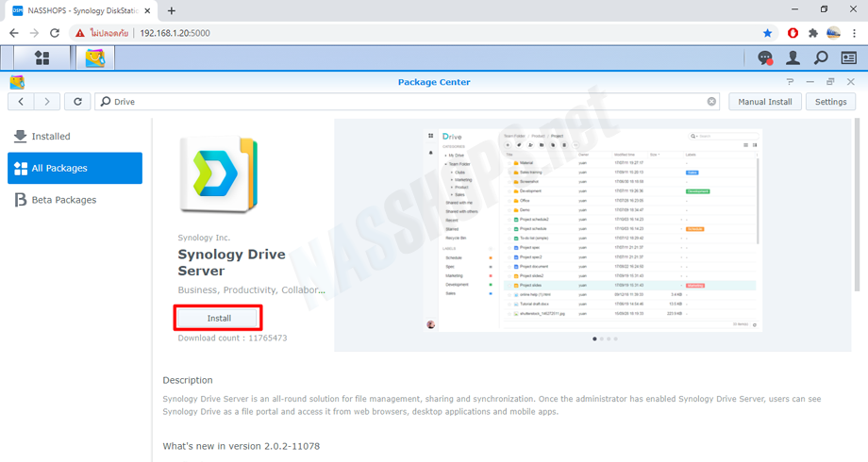Select the first screenshot carousel dot
This screenshot has width=868, height=462.
click(594, 338)
